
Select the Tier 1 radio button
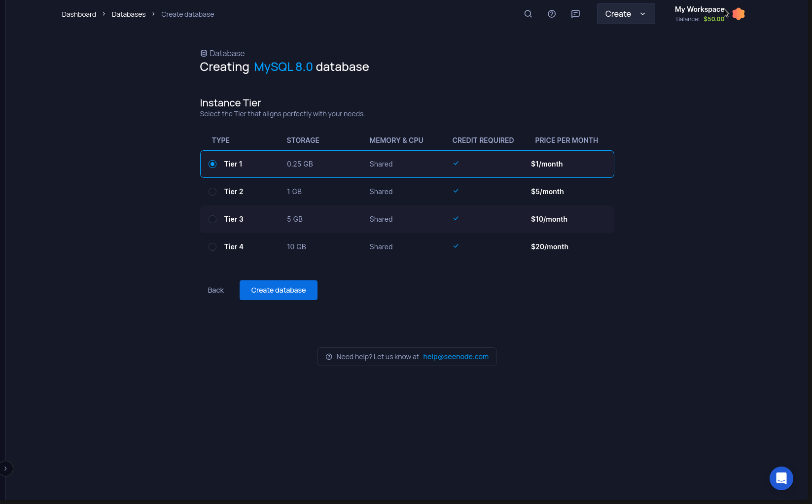pyautogui.click(x=212, y=164)
